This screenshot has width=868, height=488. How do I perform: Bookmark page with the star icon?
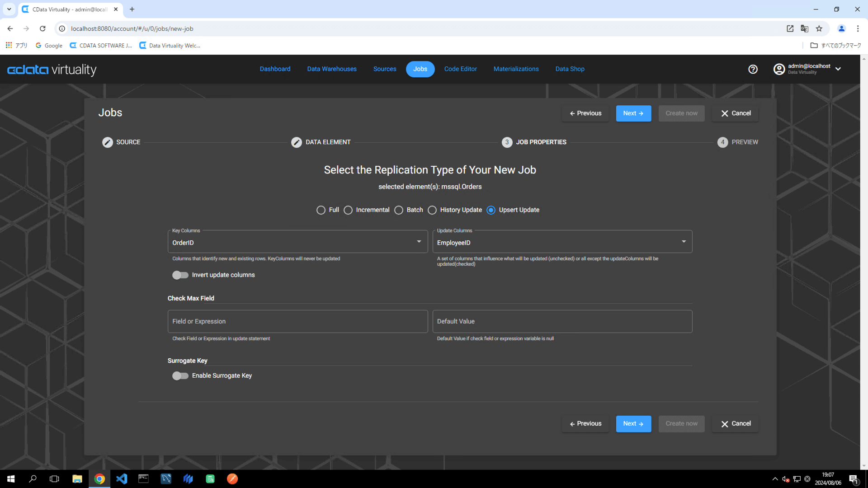[x=819, y=28]
